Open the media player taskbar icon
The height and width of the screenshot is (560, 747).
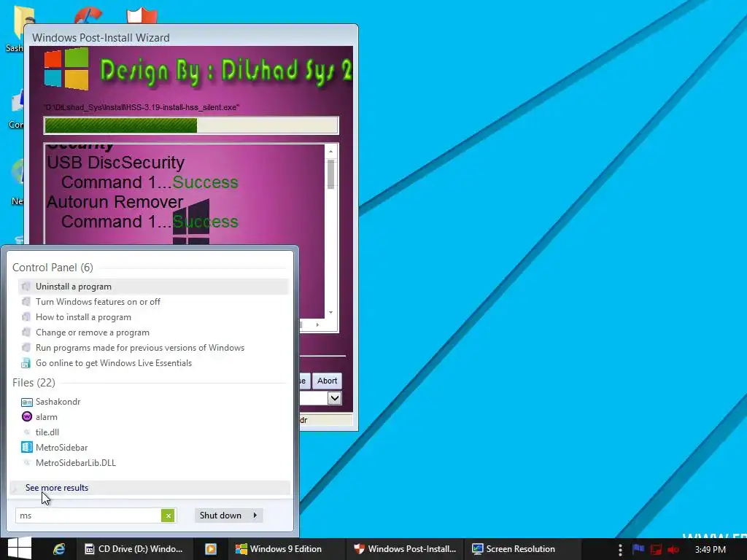point(211,549)
